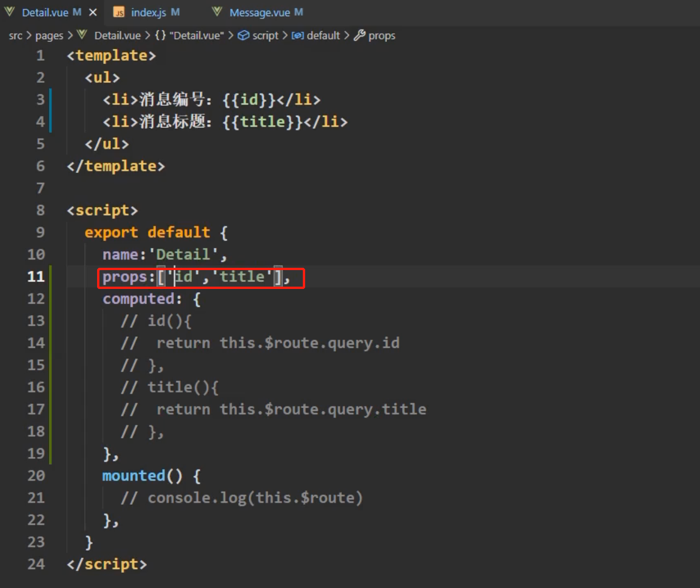Viewport: 700px width, 588px height.
Task: Click the mounted() method name
Action: [133, 475]
